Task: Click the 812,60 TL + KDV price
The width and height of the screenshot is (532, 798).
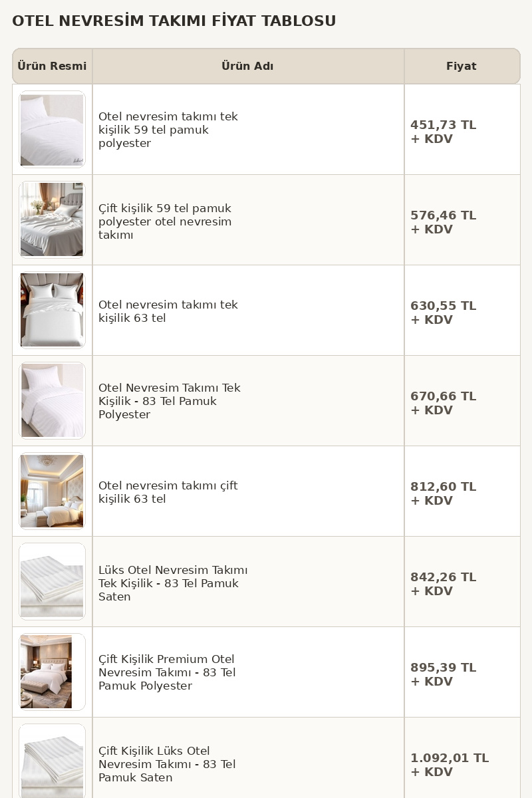Action: coord(443,493)
